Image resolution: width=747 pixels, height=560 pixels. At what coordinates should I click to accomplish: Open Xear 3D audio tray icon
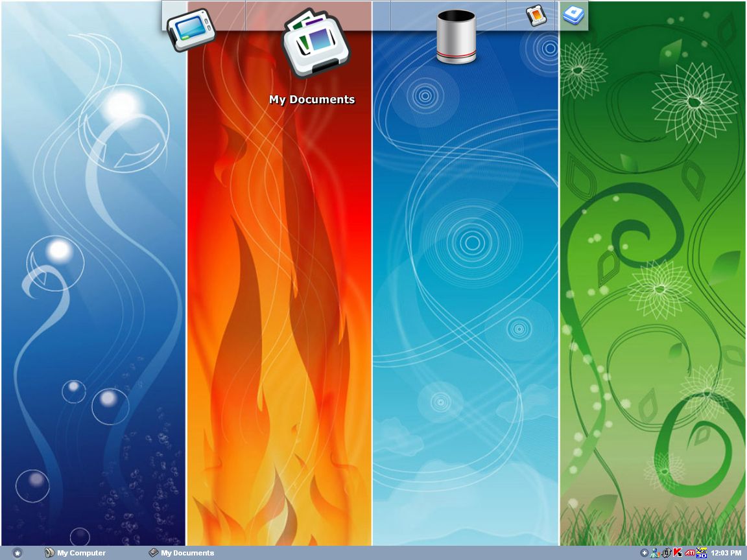(x=701, y=553)
